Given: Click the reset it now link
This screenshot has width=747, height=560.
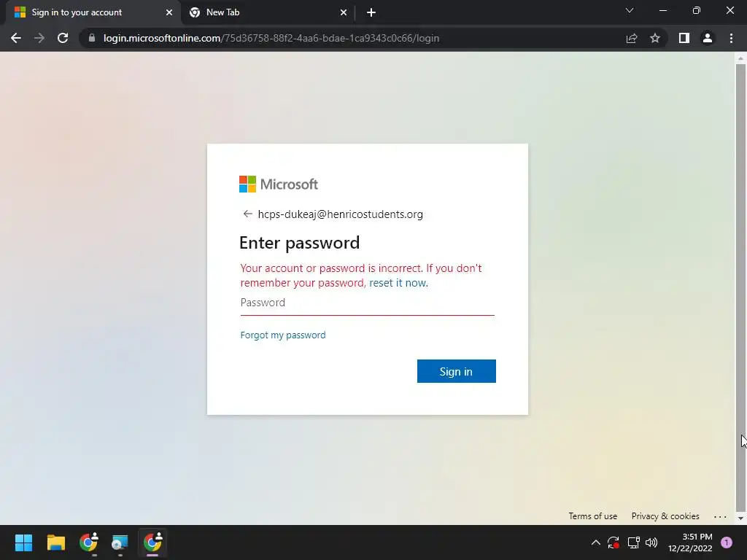Looking at the screenshot, I should (x=398, y=283).
